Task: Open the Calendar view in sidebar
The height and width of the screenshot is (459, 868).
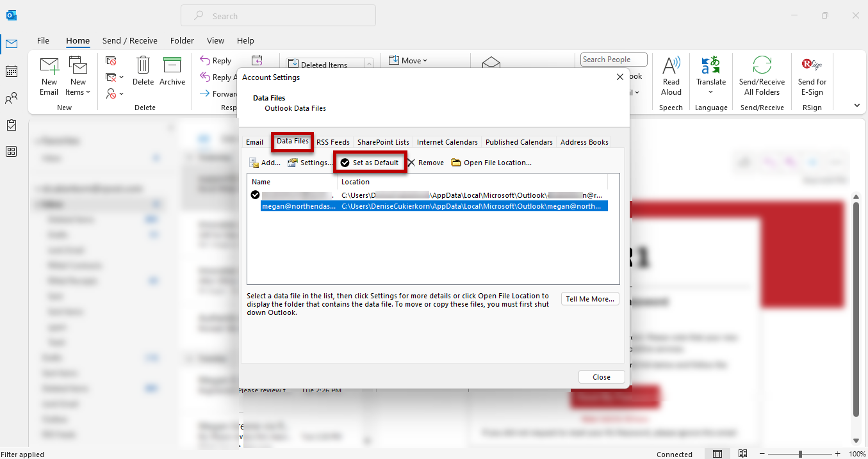Action: [x=11, y=71]
